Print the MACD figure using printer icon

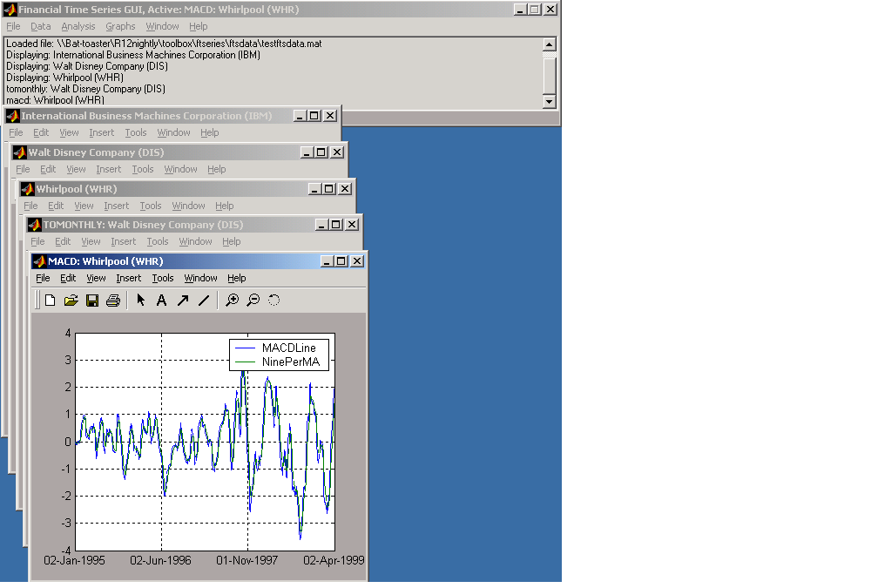pyautogui.click(x=113, y=301)
